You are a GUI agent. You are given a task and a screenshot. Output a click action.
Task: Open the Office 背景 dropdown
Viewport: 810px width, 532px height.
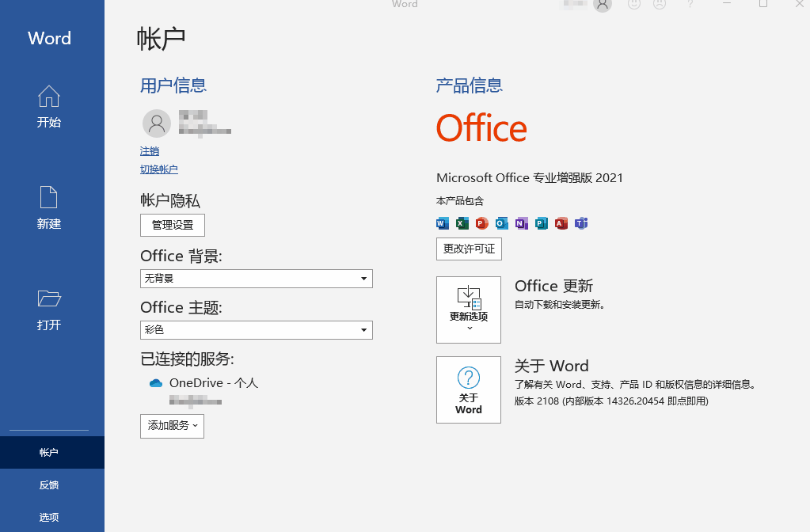coord(257,279)
